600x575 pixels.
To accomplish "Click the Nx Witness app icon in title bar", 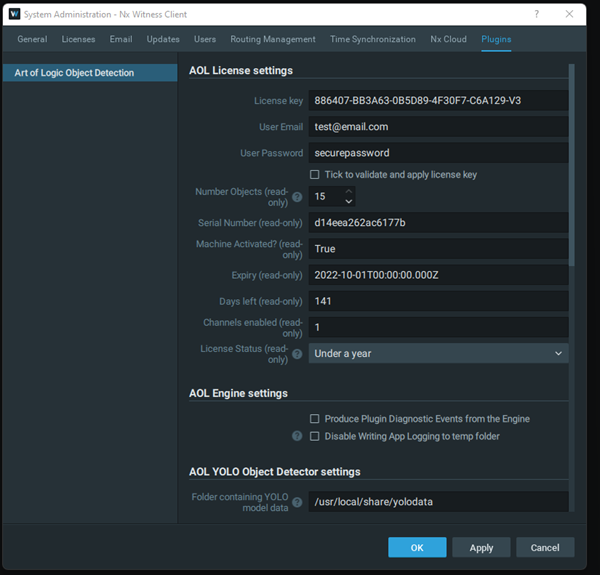I will tap(14, 14).
